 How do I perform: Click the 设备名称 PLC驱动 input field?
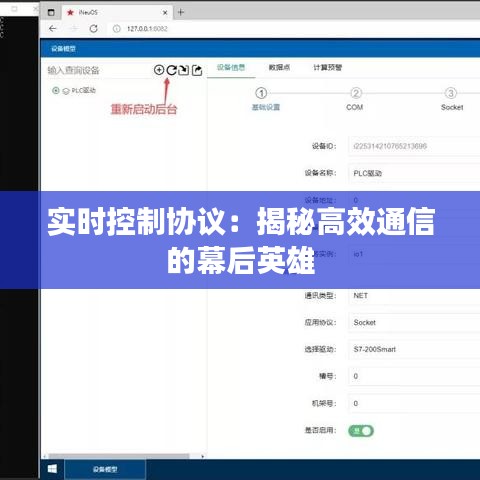[x=414, y=173]
